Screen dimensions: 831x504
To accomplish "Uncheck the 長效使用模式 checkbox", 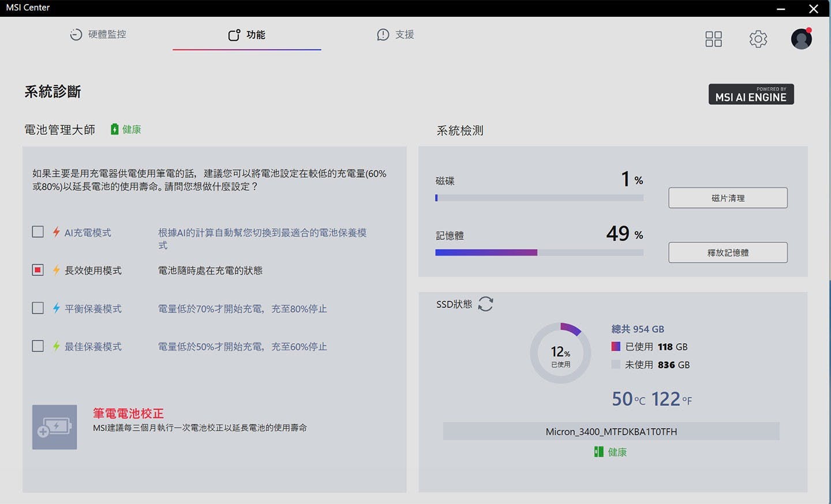I will 38,270.
